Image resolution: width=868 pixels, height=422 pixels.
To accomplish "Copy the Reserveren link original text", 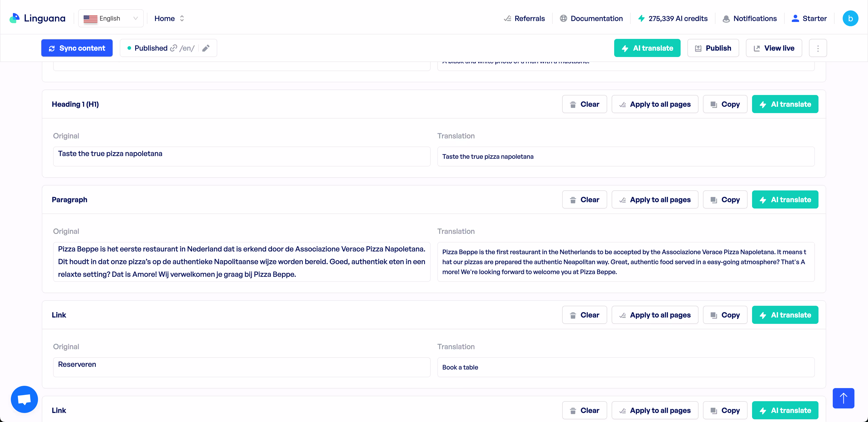I will point(725,315).
